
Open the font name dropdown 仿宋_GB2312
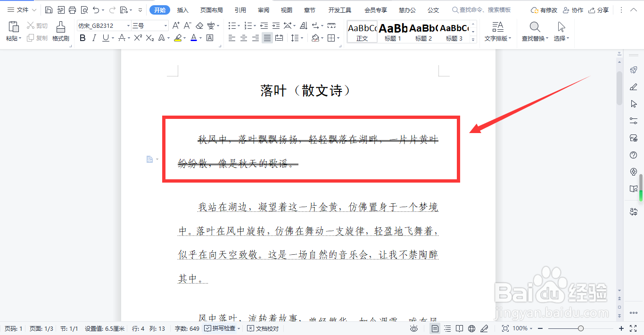pyautogui.click(x=129, y=25)
